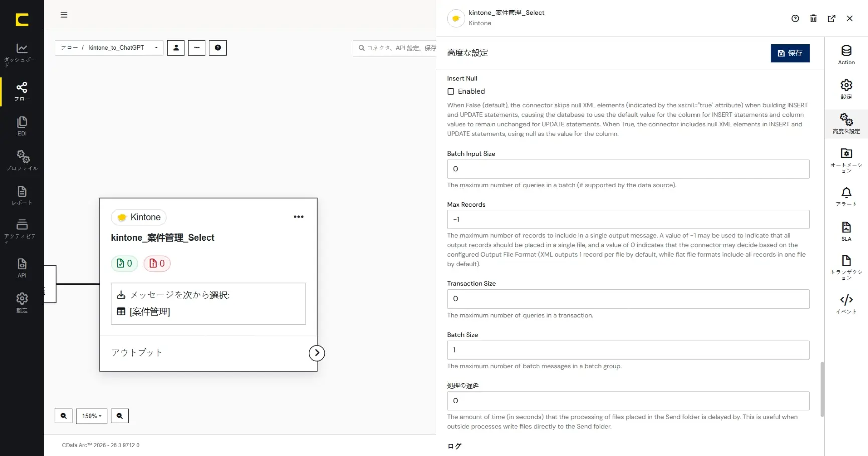Image resolution: width=868 pixels, height=456 pixels.
Task: Click the green success count badge
Action: (x=124, y=263)
